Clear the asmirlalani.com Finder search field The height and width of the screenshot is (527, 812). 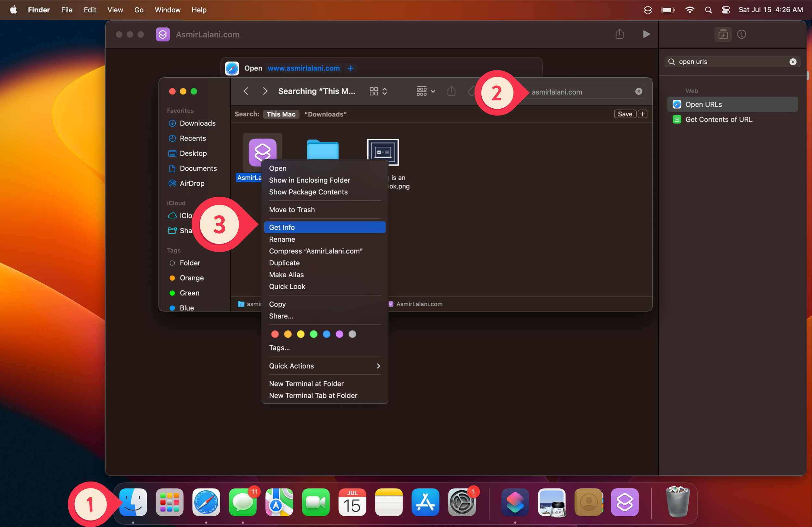(638, 92)
